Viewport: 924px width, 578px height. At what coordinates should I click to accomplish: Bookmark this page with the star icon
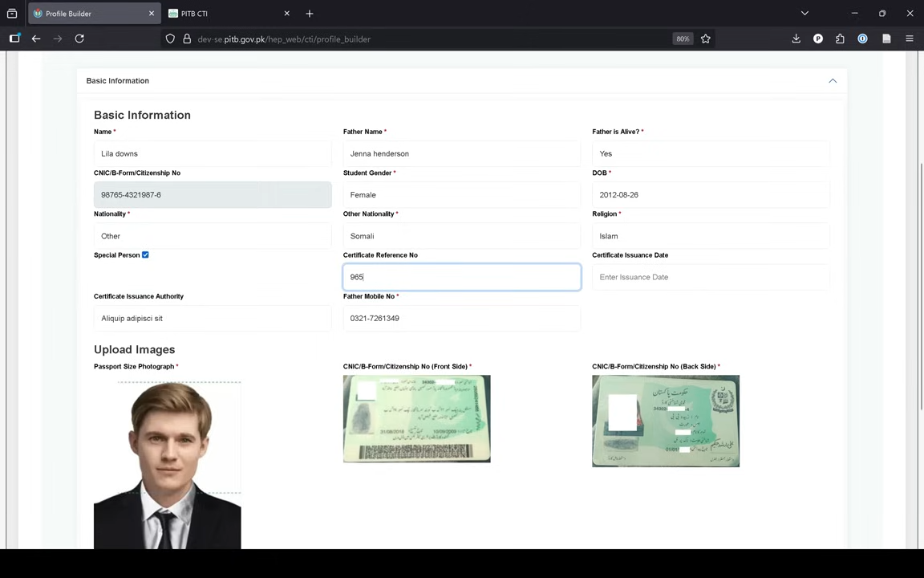[706, 39]
